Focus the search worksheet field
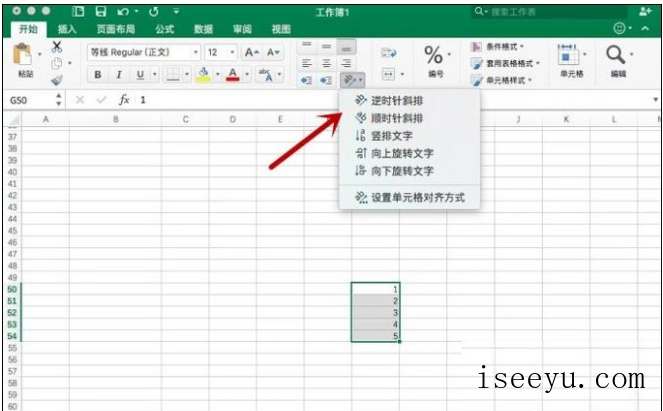 pos(550,11)
